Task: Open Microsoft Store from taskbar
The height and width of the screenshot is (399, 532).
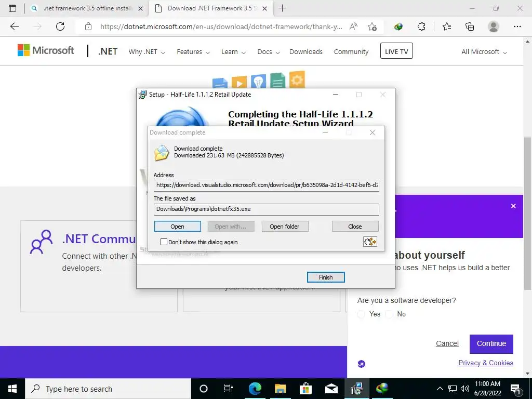Action: tap(305, 389)
